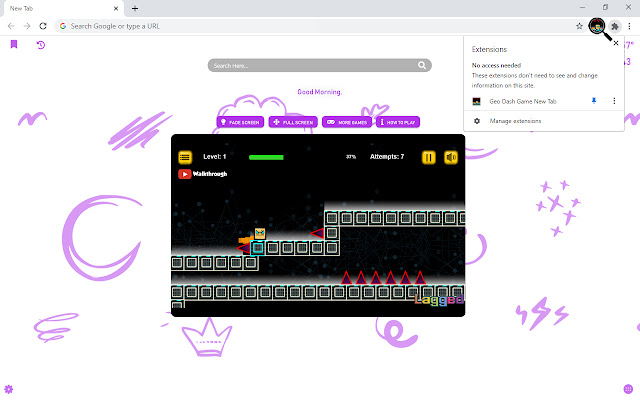Open the Extensions puzzle piece icon

(615, 27)
